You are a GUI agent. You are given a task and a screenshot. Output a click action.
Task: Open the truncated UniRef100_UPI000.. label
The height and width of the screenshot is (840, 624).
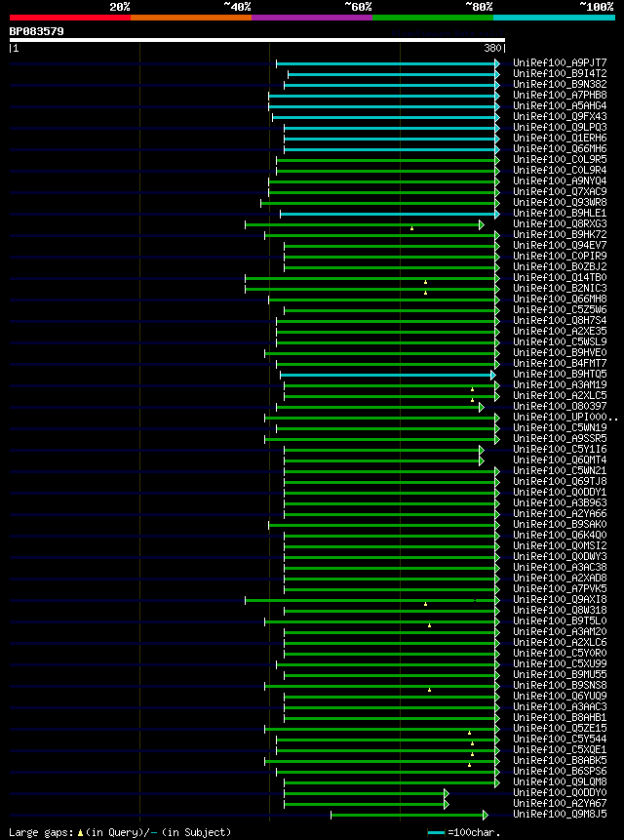coord(565,417)
